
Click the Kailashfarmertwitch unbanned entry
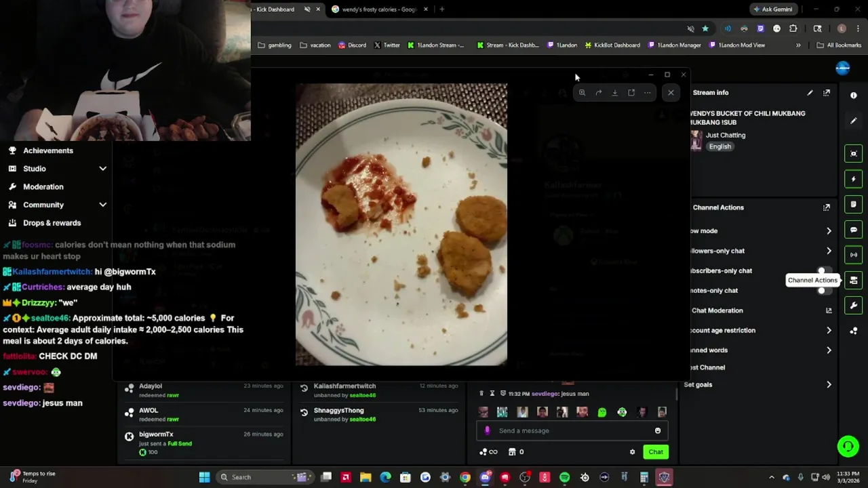379,390
